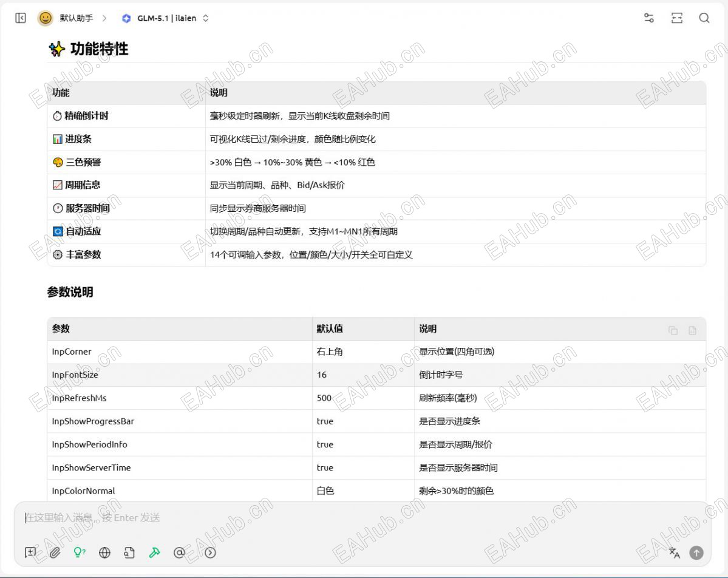The height and width of the screenshot is (578, 728).
Task: Click the 是否显示服务器时间 description cell
Action: (560, 467)
